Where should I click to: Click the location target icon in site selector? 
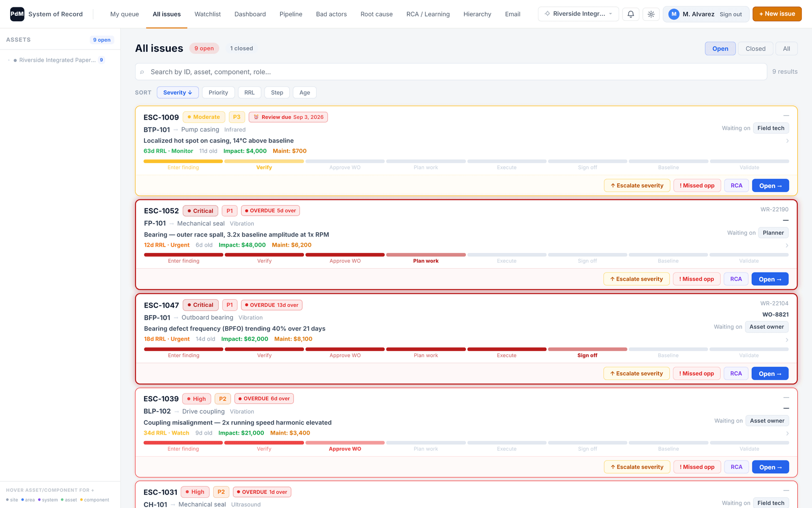547,14
